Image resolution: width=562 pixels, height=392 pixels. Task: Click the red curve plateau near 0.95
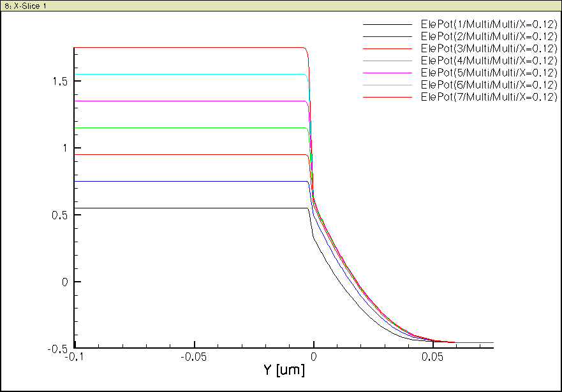click(190, 155)
